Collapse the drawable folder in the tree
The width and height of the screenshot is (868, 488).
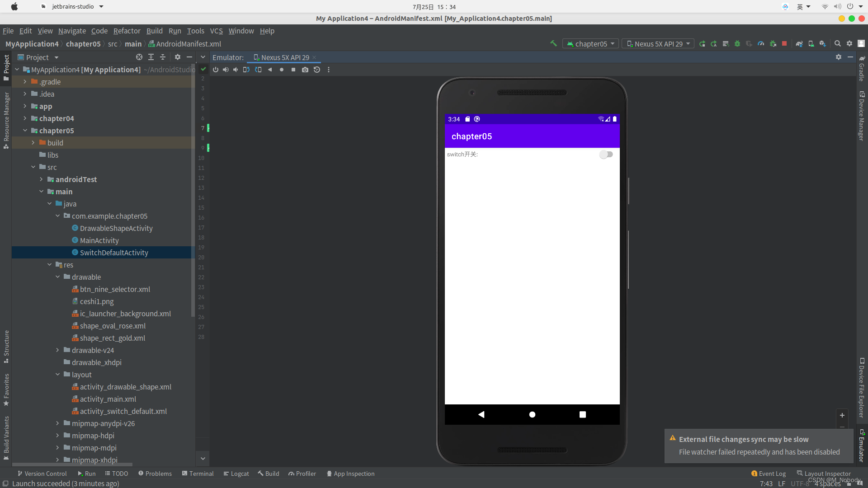pyautogui.click(x=58, y=277)
